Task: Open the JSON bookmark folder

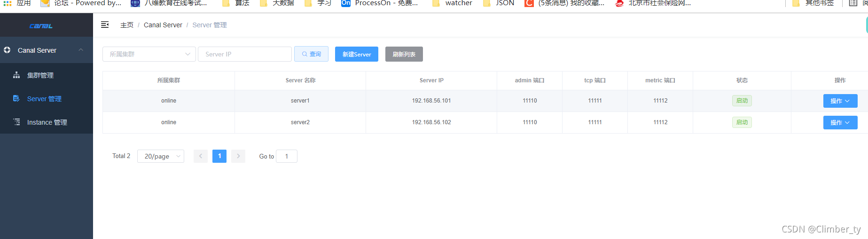Action: (499, 3)
